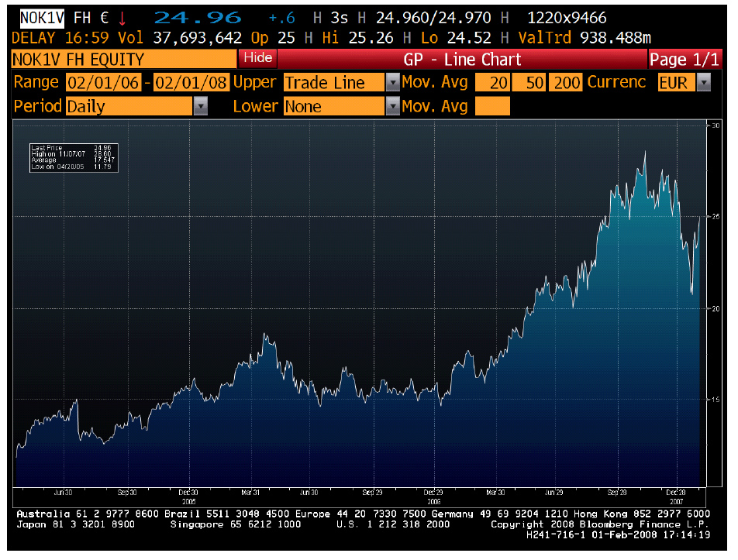Select the Period Daily combo box
This screenshot has height=560, width=738.
point(129,106)
